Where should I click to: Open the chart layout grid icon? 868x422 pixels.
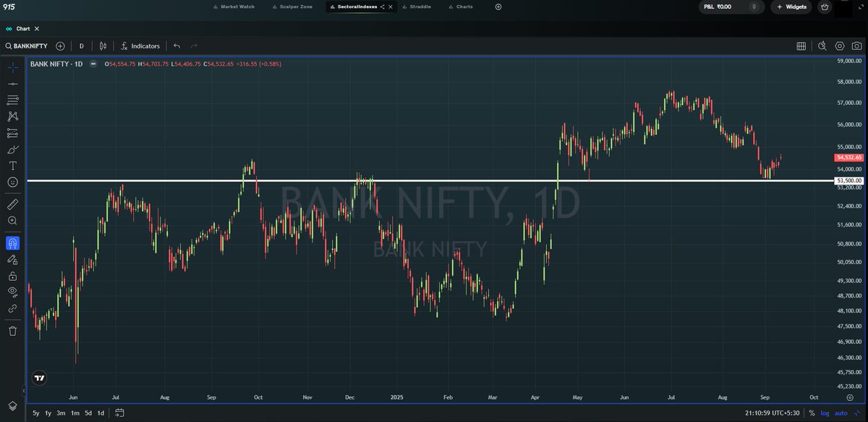(x=801, y=46)
